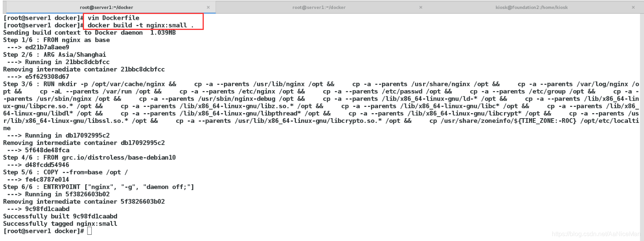Switch to kiosk@foundation2:/home/kiosk tab
The width and height of the screenshot is (644, 241).
[531, 7]
